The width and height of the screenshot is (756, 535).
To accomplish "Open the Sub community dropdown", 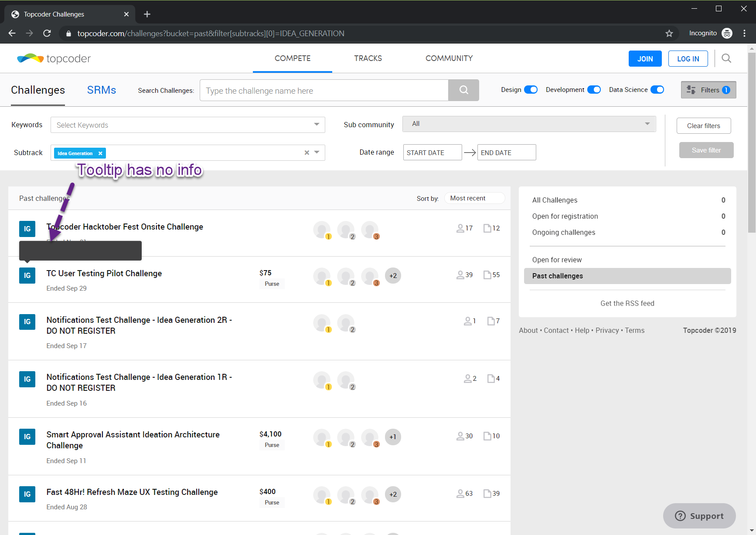I will pyautogui.click(x=529, y=124).
